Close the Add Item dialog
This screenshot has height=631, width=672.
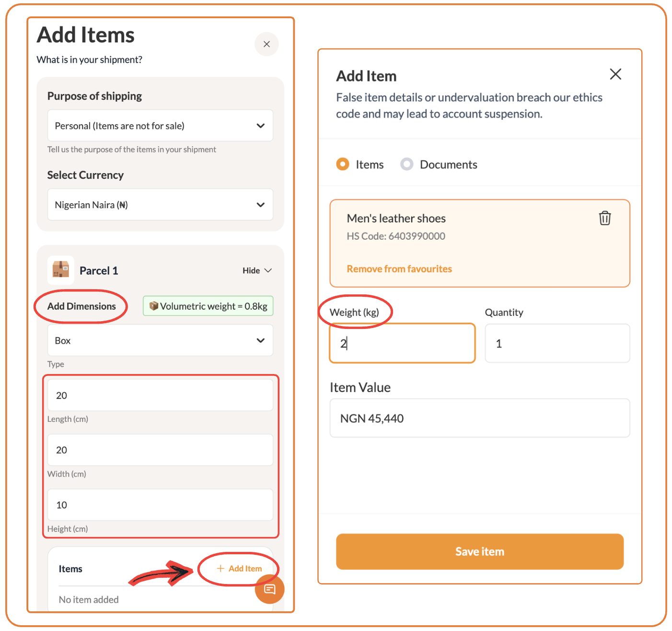pyautogui.click(x=615, y=74)
